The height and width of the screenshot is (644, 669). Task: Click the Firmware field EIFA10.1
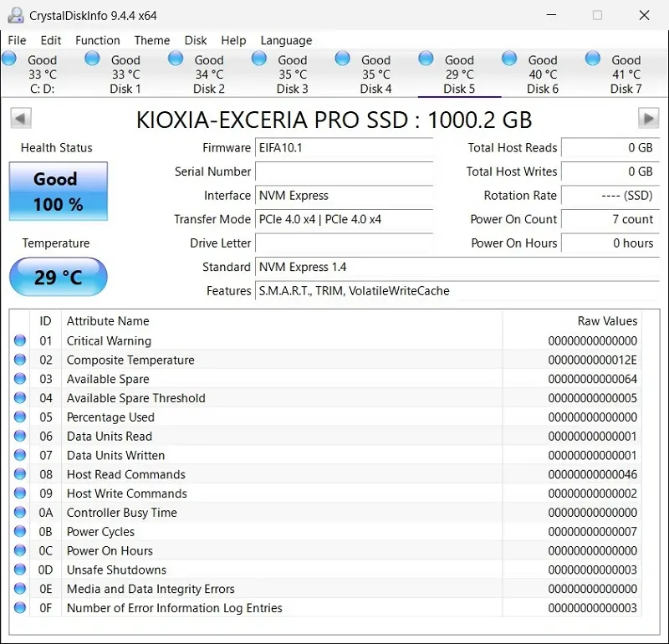[x=345, y=148]
